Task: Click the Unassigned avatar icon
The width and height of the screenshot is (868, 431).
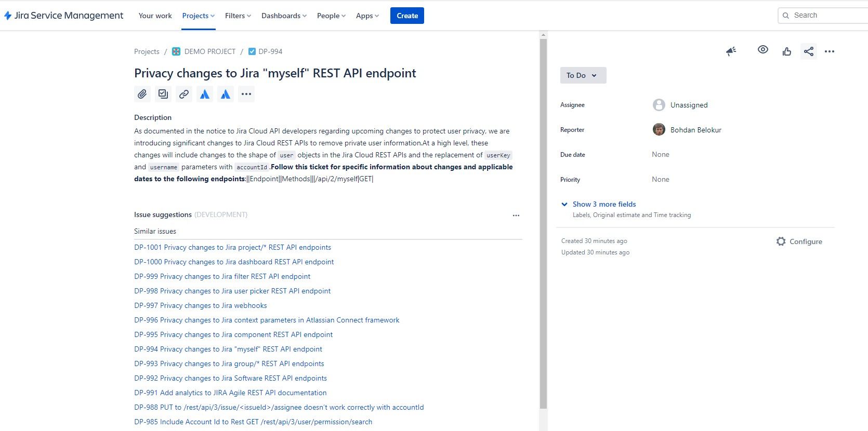Action: tap(659, 105)
